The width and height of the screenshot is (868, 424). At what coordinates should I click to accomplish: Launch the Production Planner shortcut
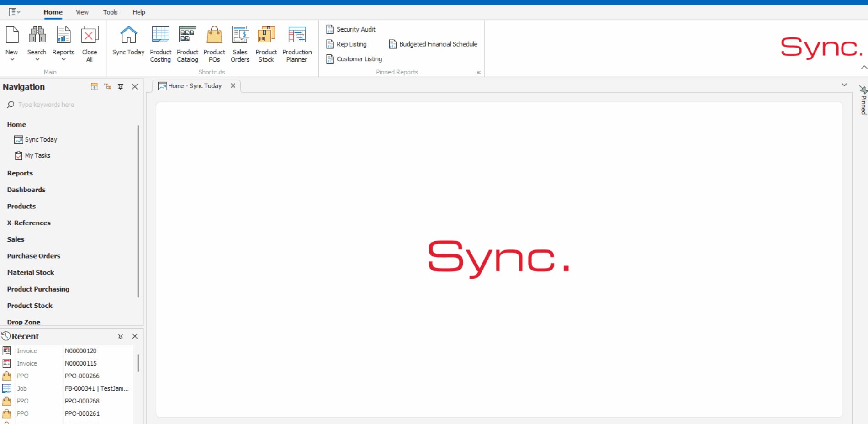pyautogui.click(x=297, y=44)
